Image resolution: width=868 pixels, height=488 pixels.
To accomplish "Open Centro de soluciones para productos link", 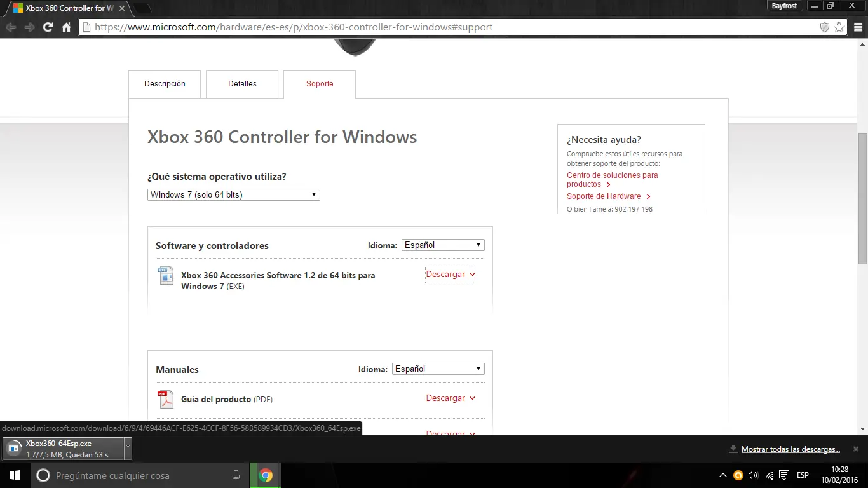I will [613, 180].
